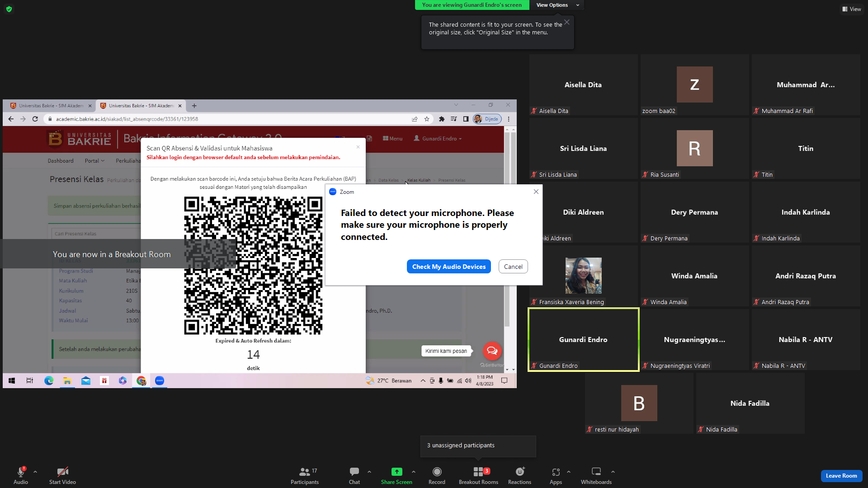Click the encryption shield icon
Image resolution: width=868 pixels, height=488 pixels.
pyautogui.click(x=9, y=9)
